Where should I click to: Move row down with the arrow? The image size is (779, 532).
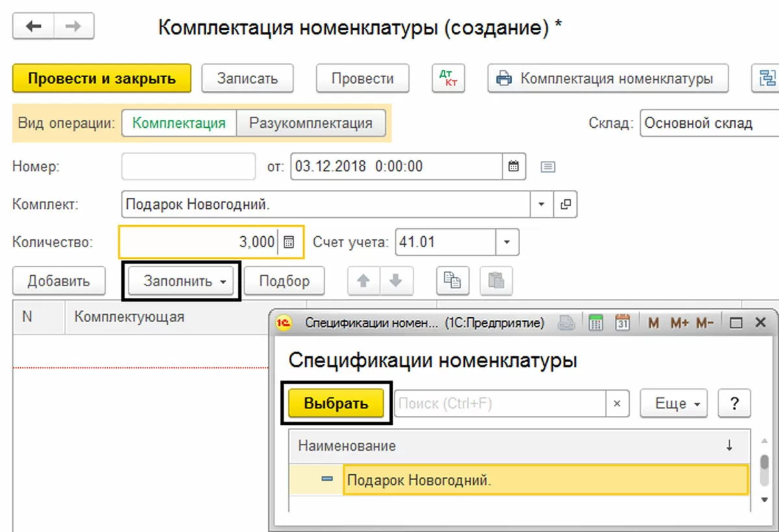(396, 281)
